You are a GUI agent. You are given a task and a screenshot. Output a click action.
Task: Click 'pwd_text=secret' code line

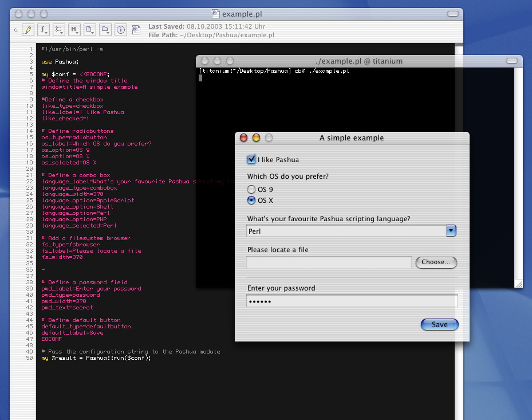(x=67, y=308)
